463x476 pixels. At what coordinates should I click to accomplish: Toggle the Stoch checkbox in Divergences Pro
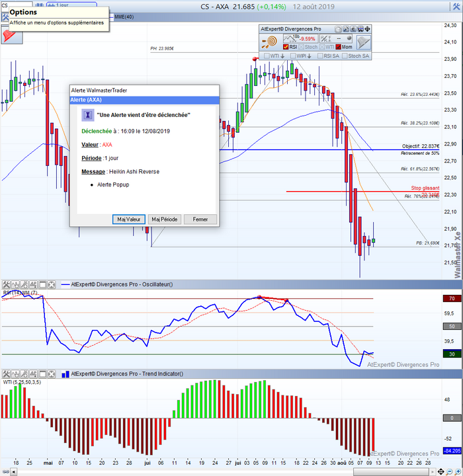coord(301,47)
